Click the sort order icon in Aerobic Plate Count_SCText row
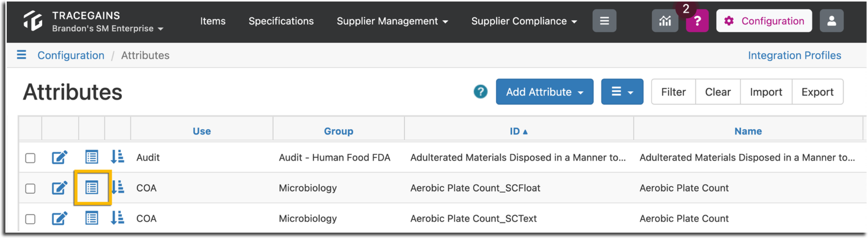This screenshot has height=238, width=868. pos(118,218)
